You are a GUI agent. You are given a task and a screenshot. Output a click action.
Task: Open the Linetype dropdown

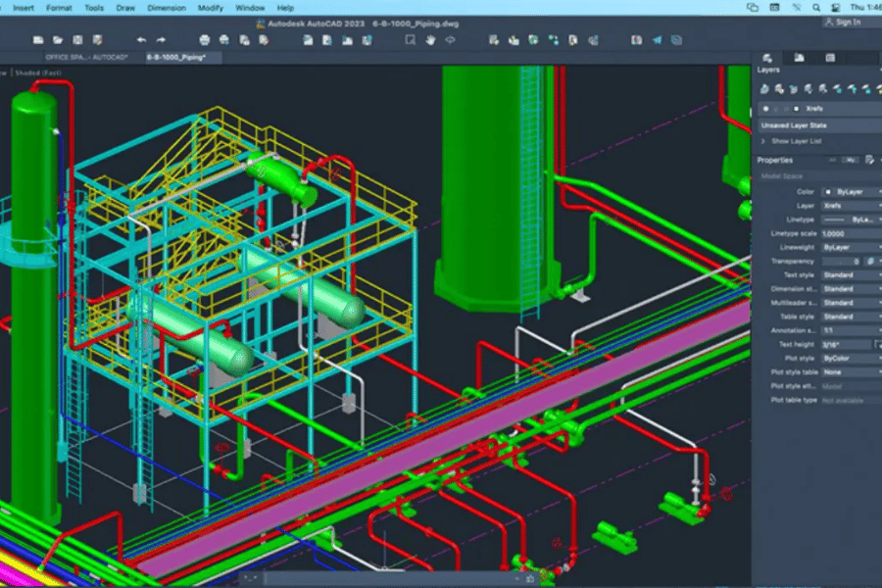(849, 220)
